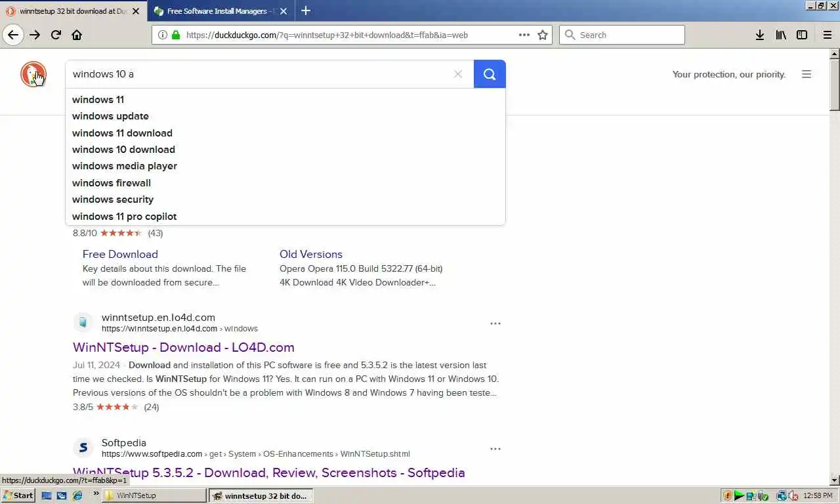Close the Free Software Install Managers tab
The image size is (840, 504).
pos(283,11)
